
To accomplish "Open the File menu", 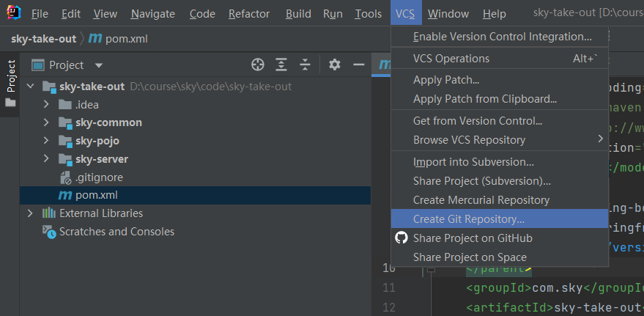I will 40,14.
